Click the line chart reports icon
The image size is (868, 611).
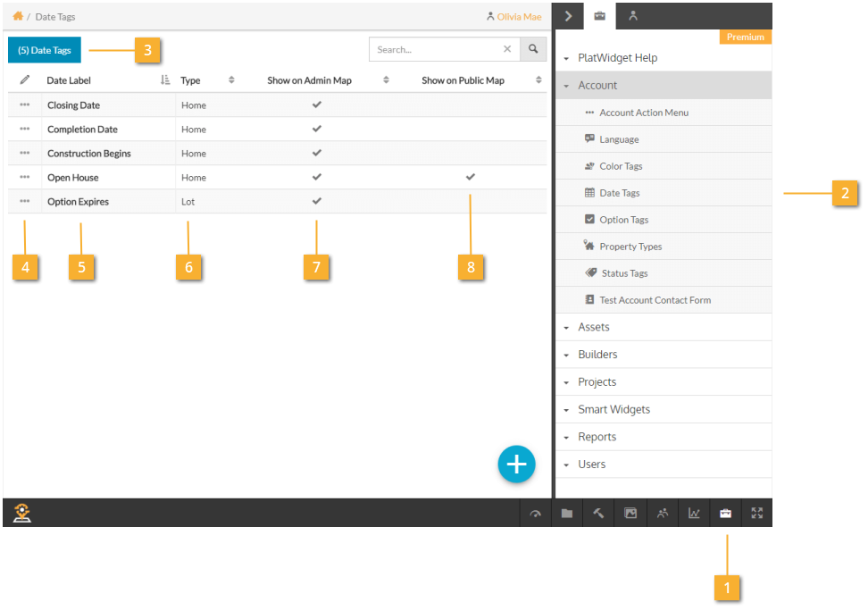(694, 514)
